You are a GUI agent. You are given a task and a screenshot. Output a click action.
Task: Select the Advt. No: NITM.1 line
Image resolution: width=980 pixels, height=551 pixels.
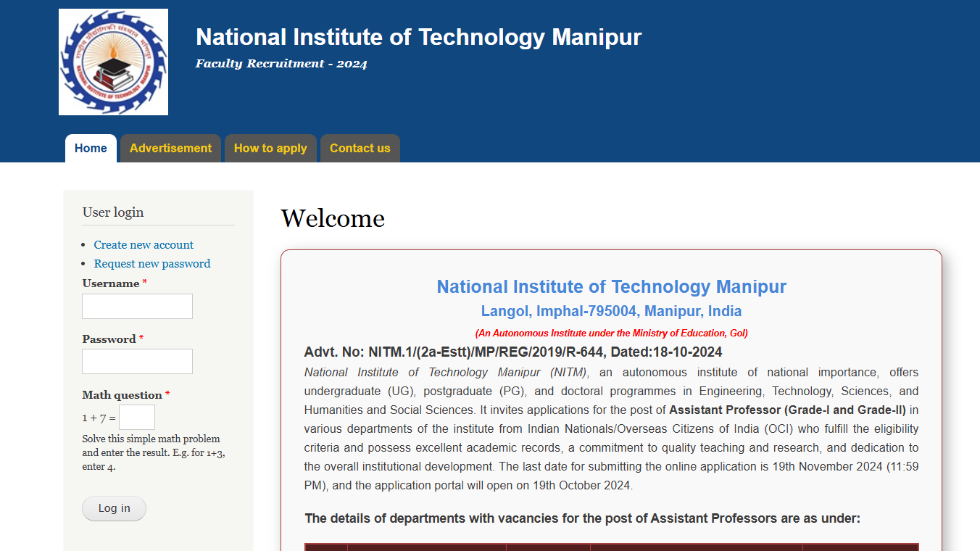513,352
